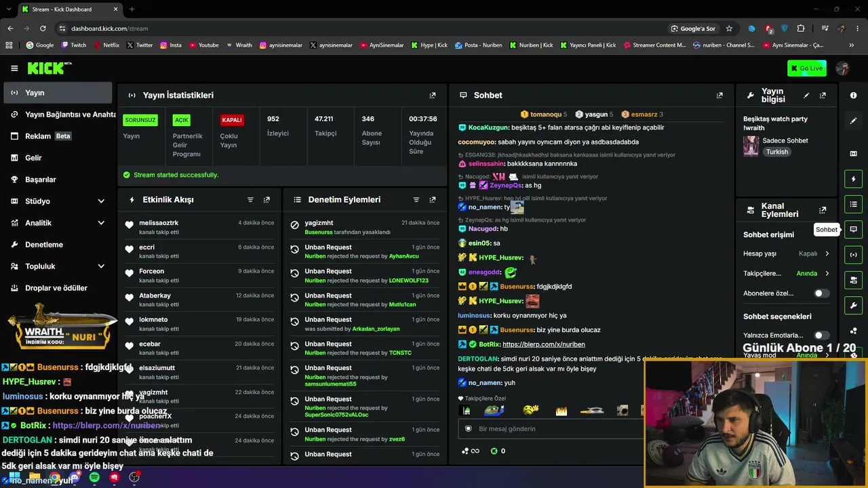Open the Spotify icon in the Windows taskbar
The image size is (868, 488).
(x=94, y=478)
